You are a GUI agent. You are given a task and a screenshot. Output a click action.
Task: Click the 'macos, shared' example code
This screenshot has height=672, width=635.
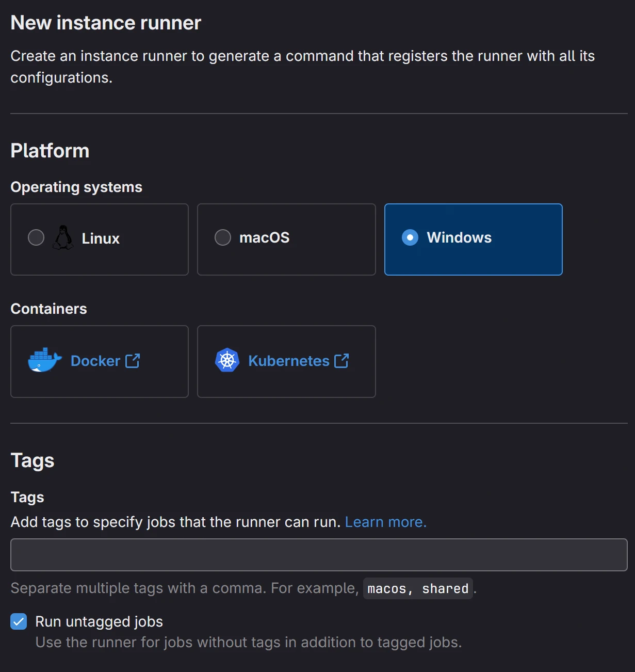coord(418,588)
